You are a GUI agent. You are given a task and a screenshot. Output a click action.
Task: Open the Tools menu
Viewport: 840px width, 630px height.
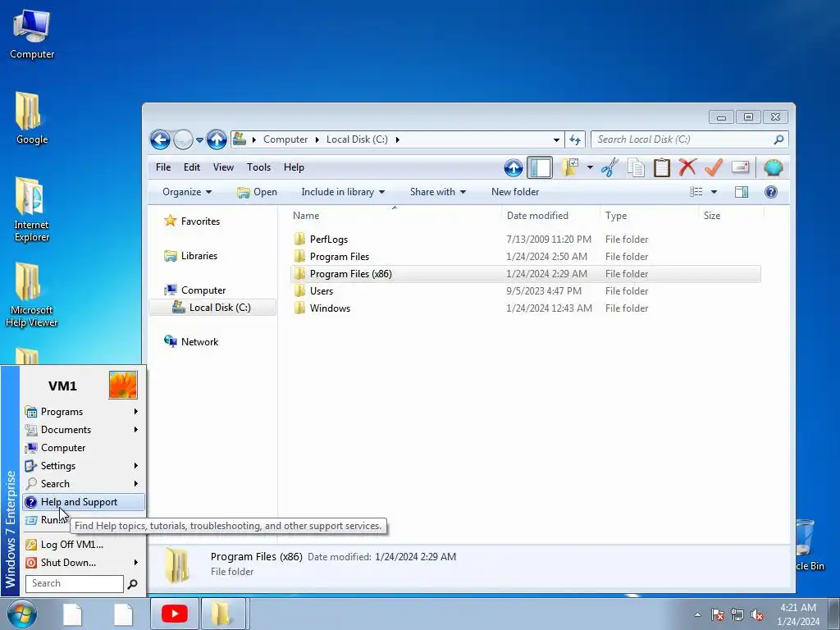(x=258, y=167)
